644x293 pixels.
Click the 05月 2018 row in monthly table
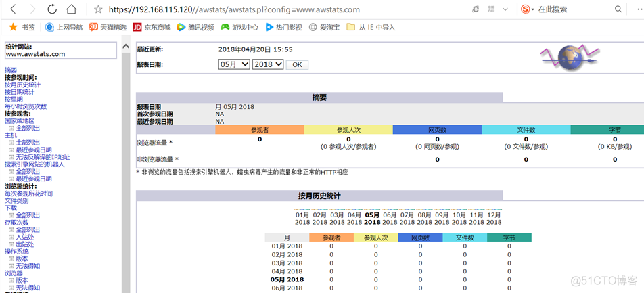point(398,279)
